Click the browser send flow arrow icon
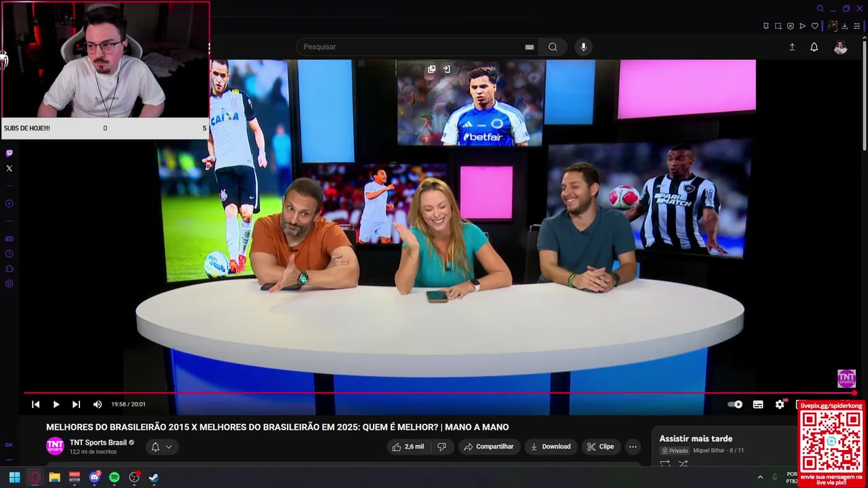The image size is (868, 488). point(802,26)
